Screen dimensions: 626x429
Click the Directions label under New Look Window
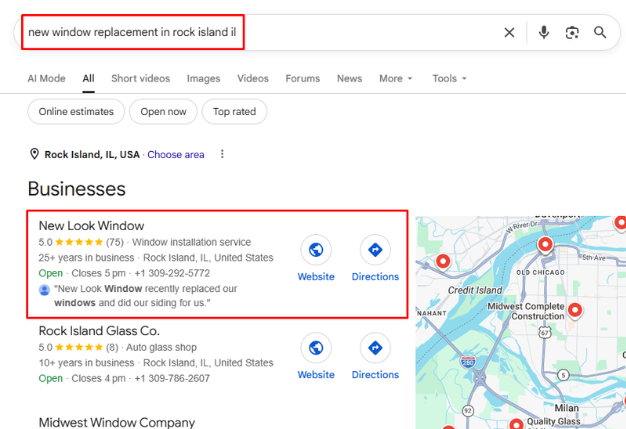click(x=375, y=277)
